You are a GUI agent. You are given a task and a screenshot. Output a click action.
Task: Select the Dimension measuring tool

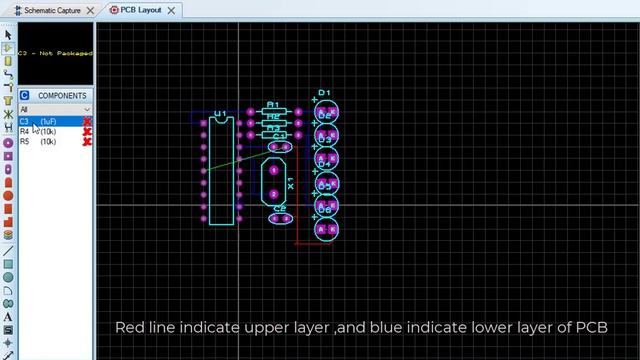point(8,355)
